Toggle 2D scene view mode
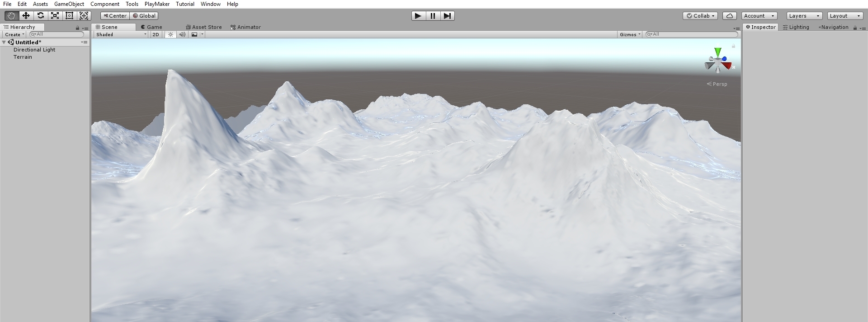Screen dimensions: 868x322 point(156,34)
